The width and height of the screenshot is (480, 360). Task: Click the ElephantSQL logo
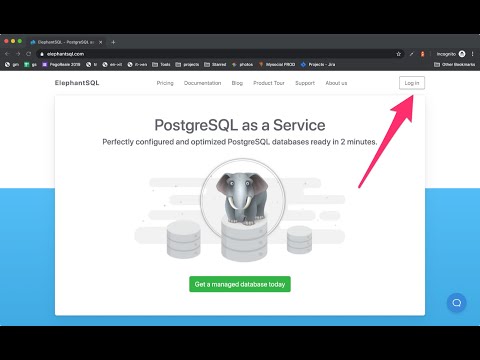(x=77, y=83)
